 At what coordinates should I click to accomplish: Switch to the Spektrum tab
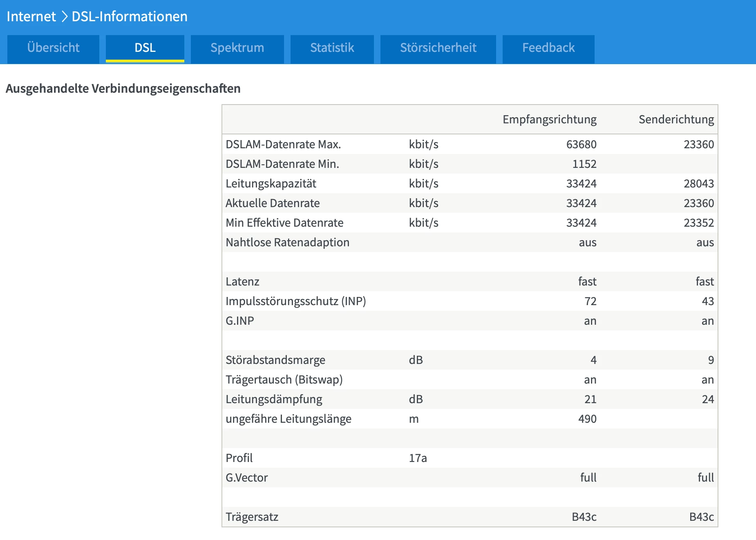point(237,48)
